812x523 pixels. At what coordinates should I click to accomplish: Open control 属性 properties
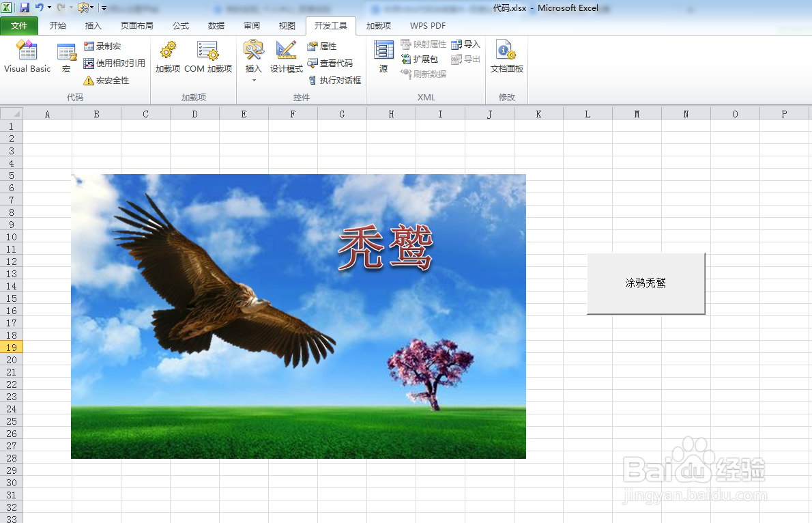pos(322,46)
